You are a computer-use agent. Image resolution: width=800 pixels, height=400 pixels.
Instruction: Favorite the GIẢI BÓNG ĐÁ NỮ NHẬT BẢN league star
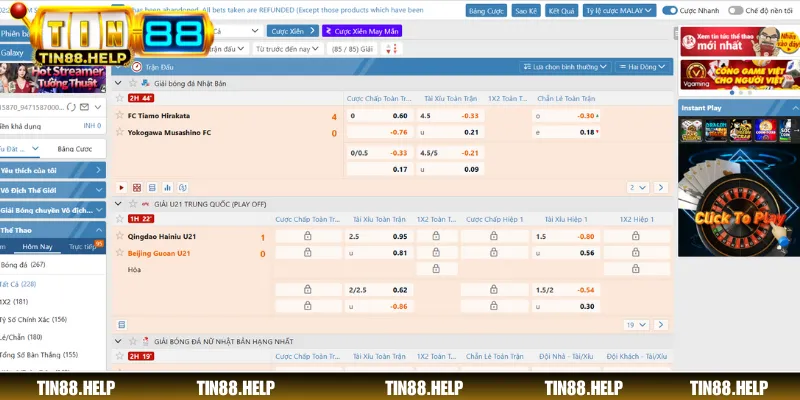tap(133, 341)
